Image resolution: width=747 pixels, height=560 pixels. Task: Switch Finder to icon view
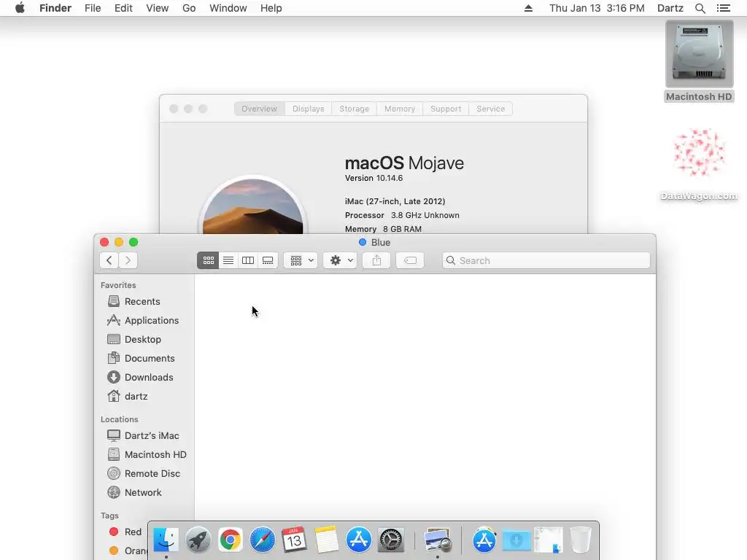208,260
